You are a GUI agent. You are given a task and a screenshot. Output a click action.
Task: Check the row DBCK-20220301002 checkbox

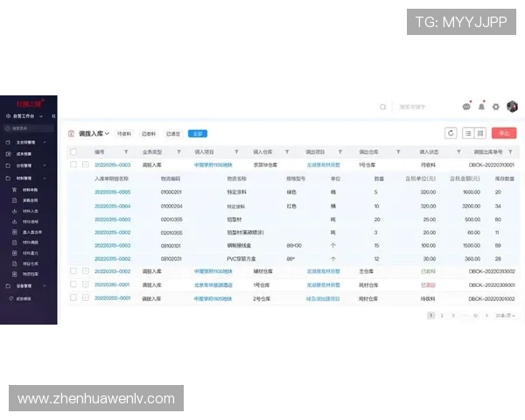point(73,297)
